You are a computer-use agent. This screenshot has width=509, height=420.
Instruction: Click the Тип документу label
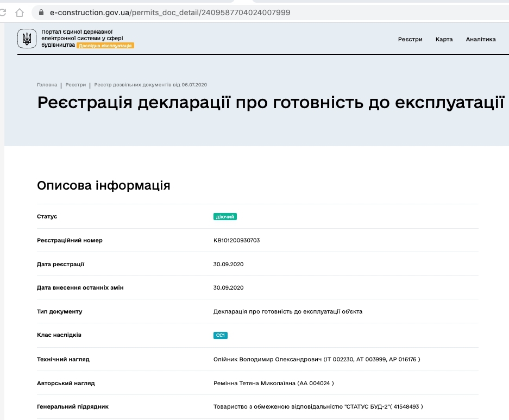tap(60, 311)
